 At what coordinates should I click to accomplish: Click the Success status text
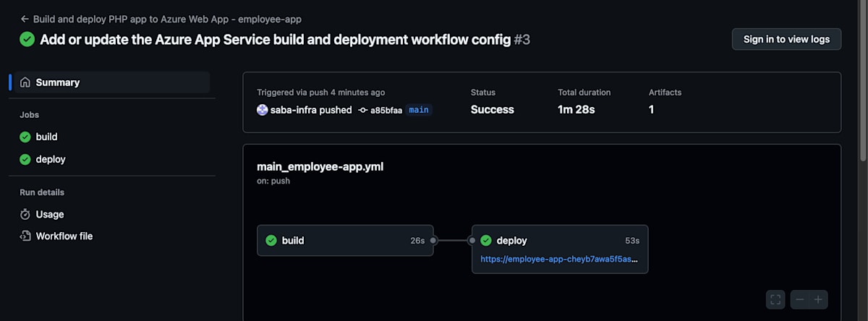point(493,110)
